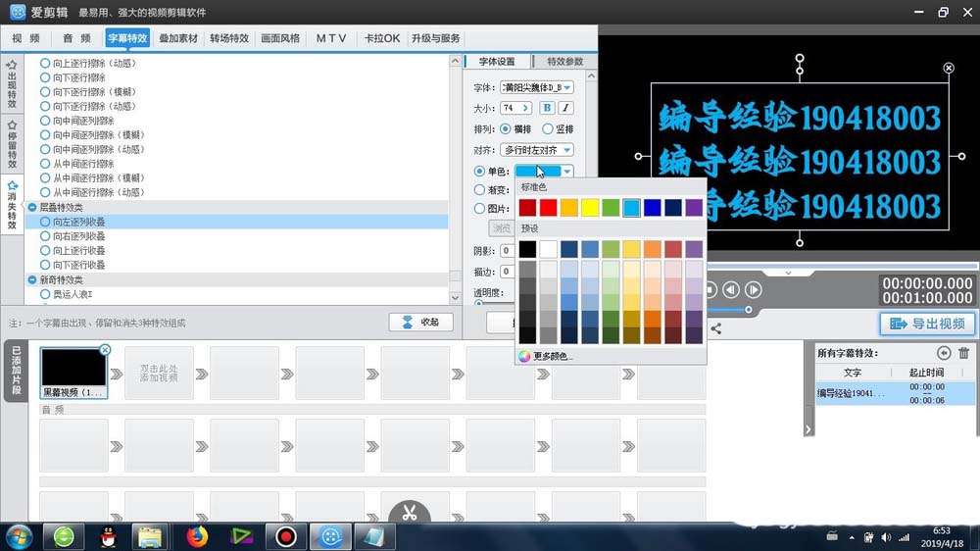Switch to the 视频 tab
Screen dimensions: 980x551
[25, 38]
